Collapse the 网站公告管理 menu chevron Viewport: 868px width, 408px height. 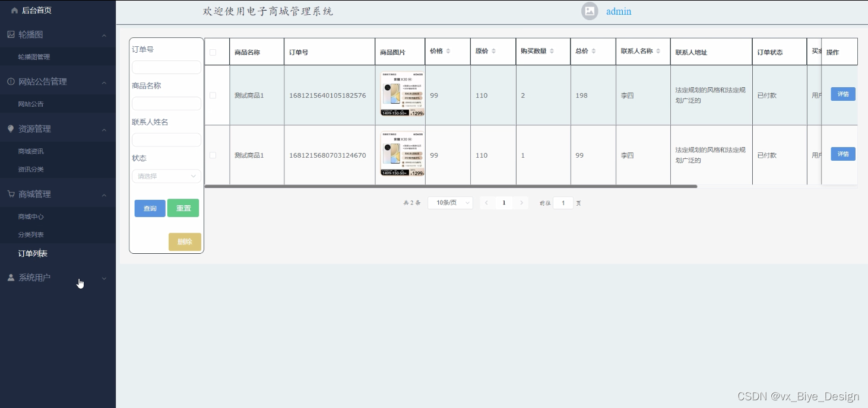[104, 82]
